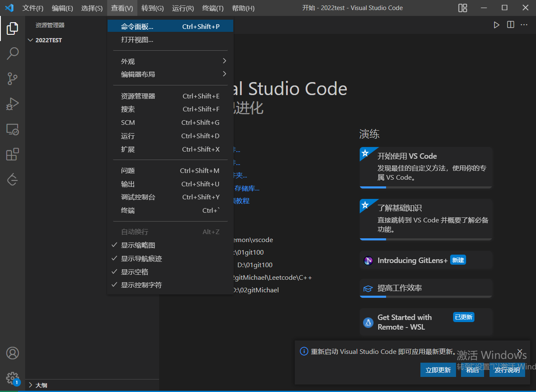
Task: Click the 发行说明 button
Action: (x=507, y=370)
